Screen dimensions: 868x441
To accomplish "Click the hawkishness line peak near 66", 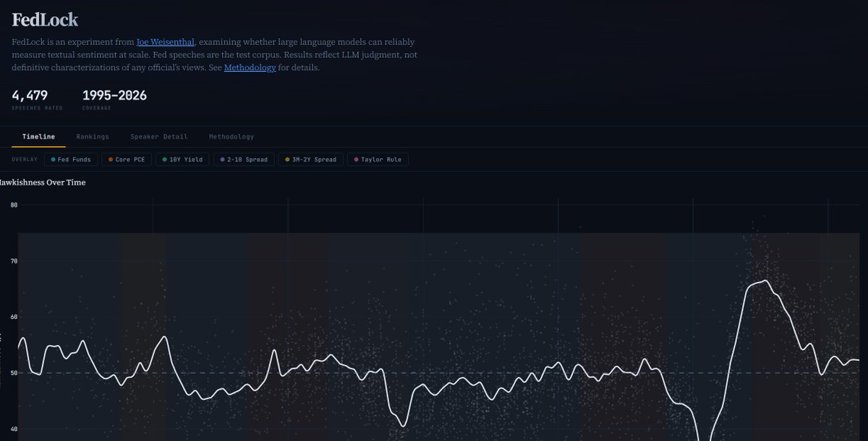I will [x=765, y=281].
